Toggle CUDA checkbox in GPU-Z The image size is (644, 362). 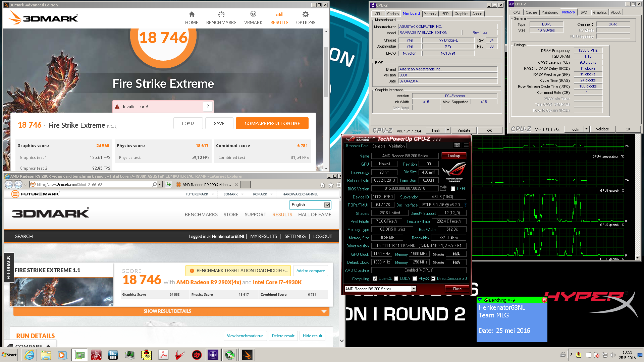396,279
